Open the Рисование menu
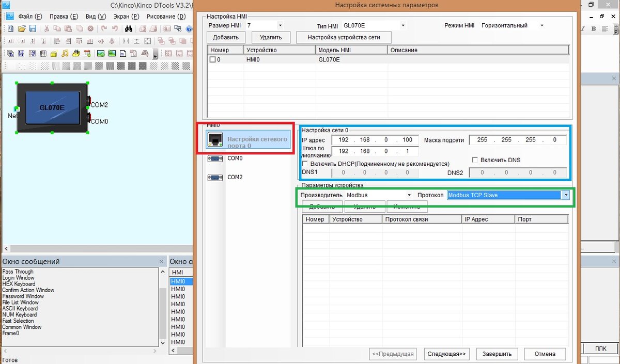Screen dimensions: 620x364 click(166, 16)
